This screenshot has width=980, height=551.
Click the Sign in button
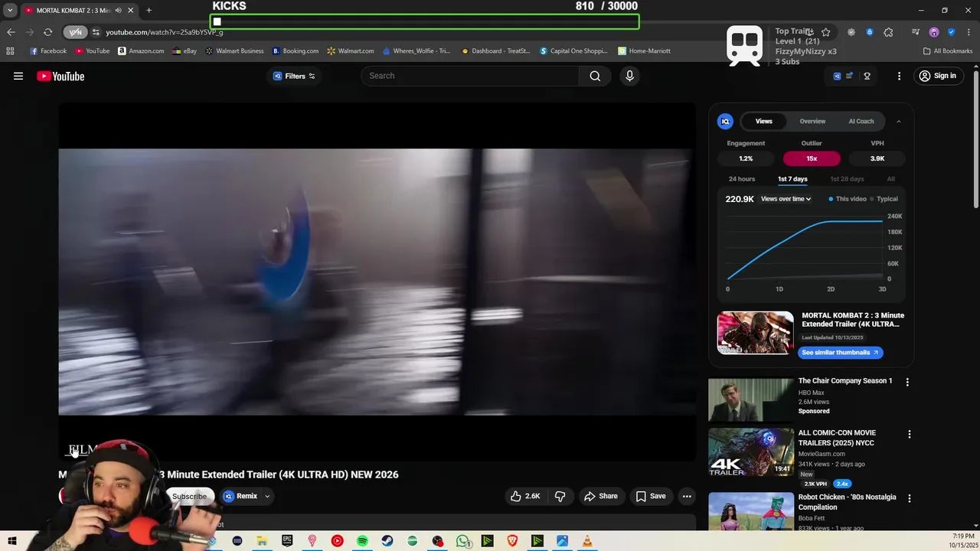938,76
